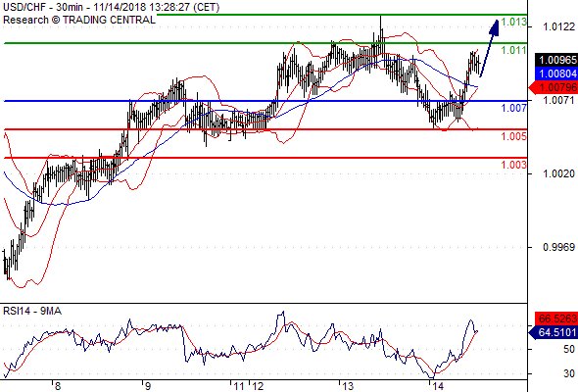
Task: Click the date marker 9 on time axis
Action: [147, 386]
